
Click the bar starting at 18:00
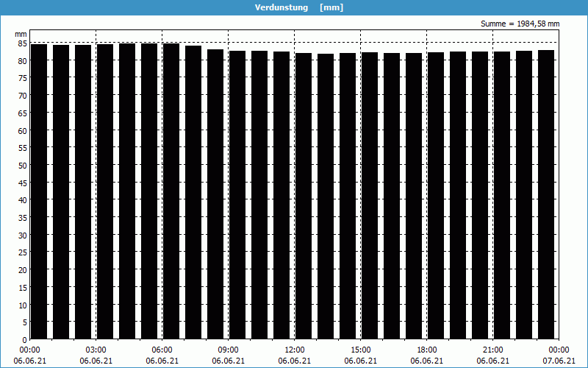pyautogui.click(x=436, y=196)
